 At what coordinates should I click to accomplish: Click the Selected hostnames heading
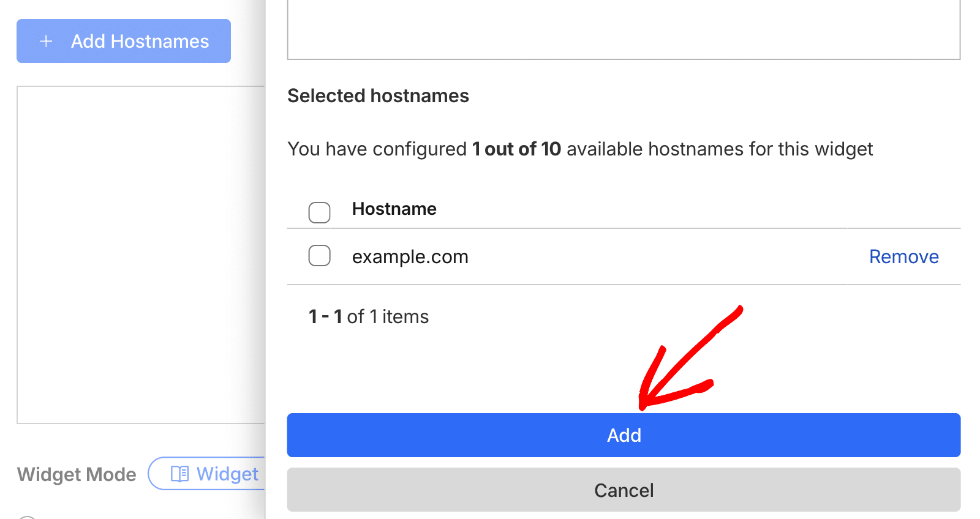coord(378,96)
